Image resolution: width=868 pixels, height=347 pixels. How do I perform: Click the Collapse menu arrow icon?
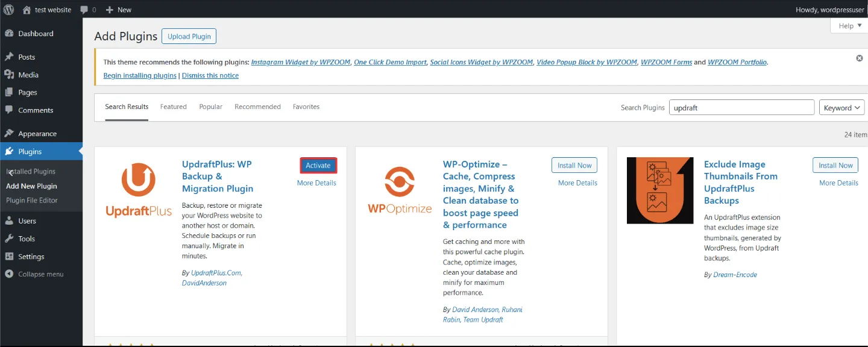coord(9,274)
